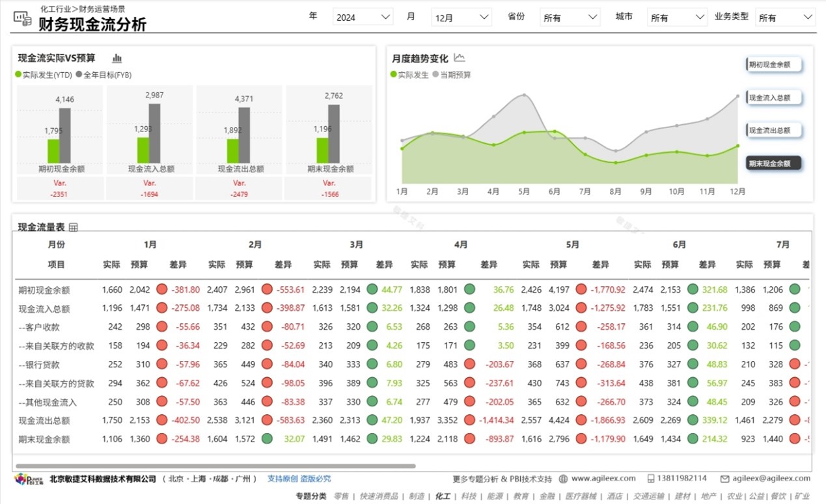Click the phone icon before 13811982114

(651, 479)
